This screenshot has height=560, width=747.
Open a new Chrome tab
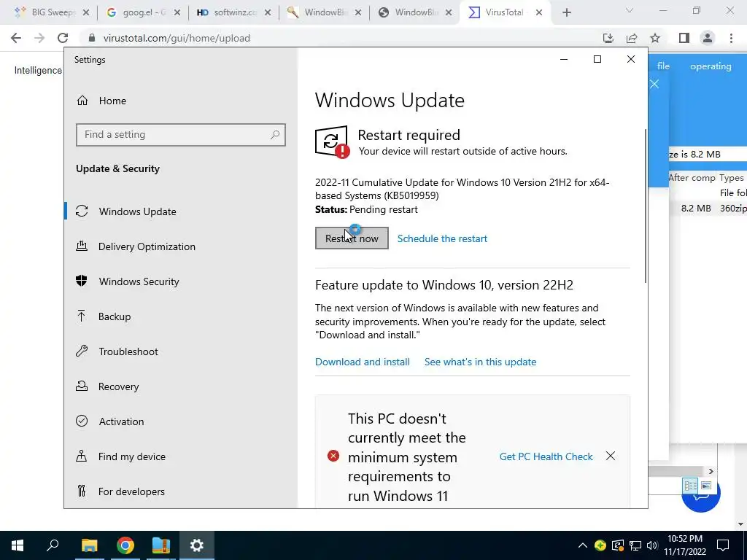(566, 12)
